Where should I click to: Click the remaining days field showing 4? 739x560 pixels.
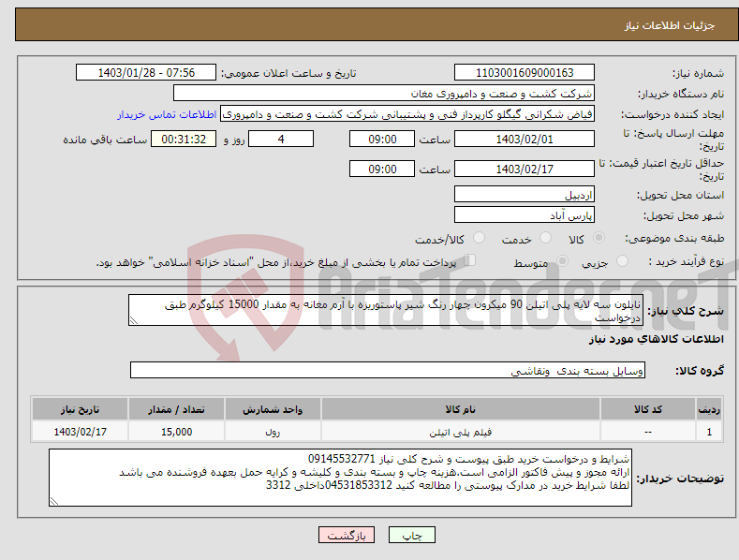[x=281, y=139]
